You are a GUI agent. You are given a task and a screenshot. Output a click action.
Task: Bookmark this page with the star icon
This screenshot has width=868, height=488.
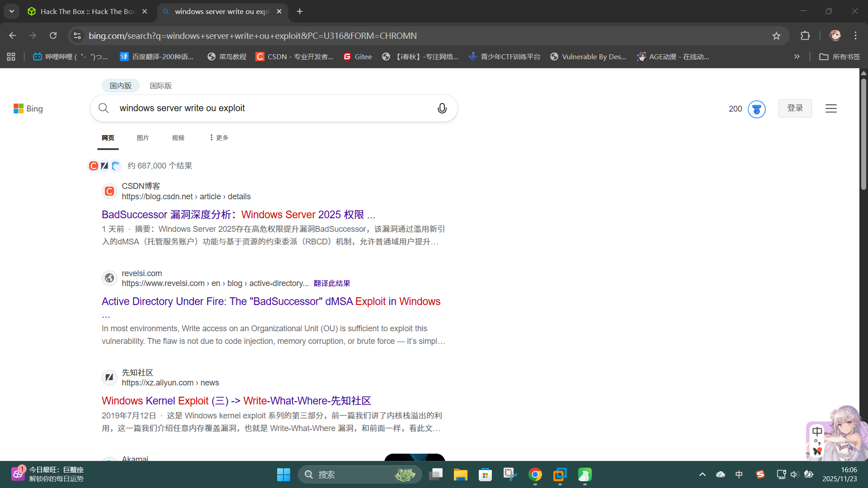(776, 36)
